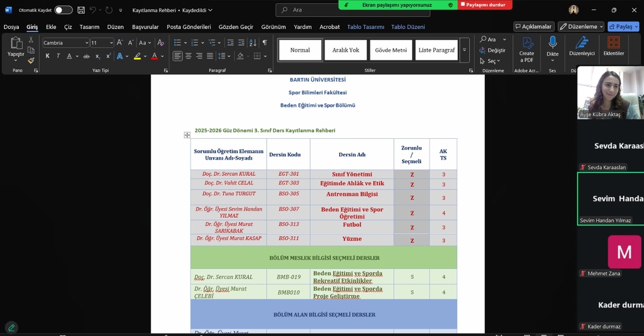This screenshot has height=336, width=644.
Task: Expand the Stiller styles gallery arrow
Action: (465, 50)
